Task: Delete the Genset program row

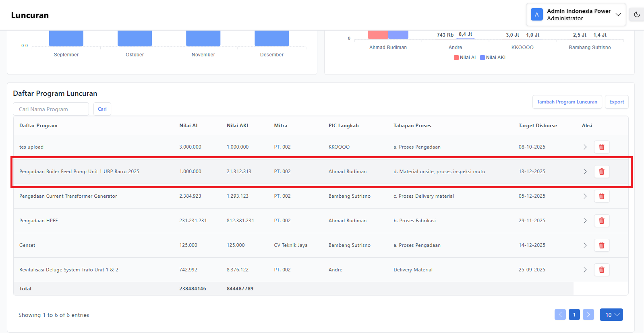Action: pyautogui.click(x=601, y=245)
